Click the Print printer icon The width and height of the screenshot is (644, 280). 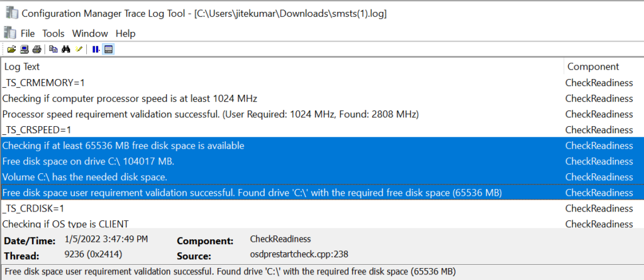[36, 50]
